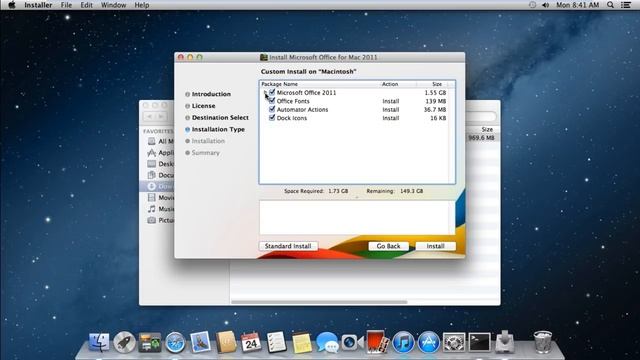The height and width of the screenshot is (360, 640).
Task: Open the Edit menu
Action: tap(86, 5)
